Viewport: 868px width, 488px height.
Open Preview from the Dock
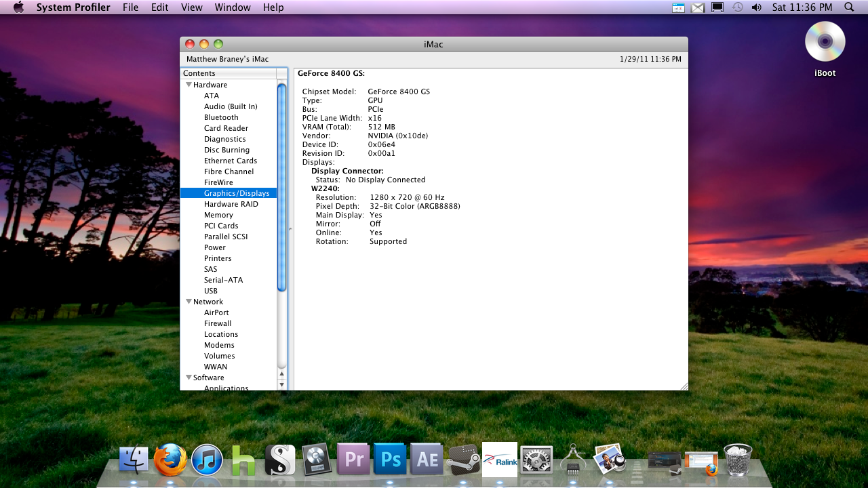tap(609, 460)
